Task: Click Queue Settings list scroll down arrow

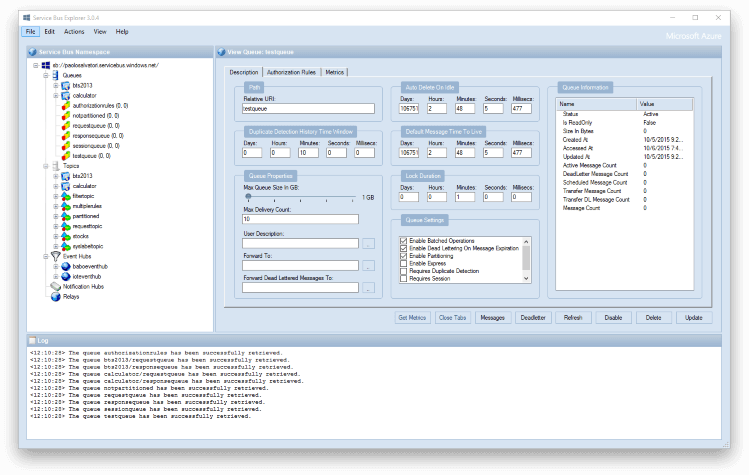Action: [x=526, y=279]
